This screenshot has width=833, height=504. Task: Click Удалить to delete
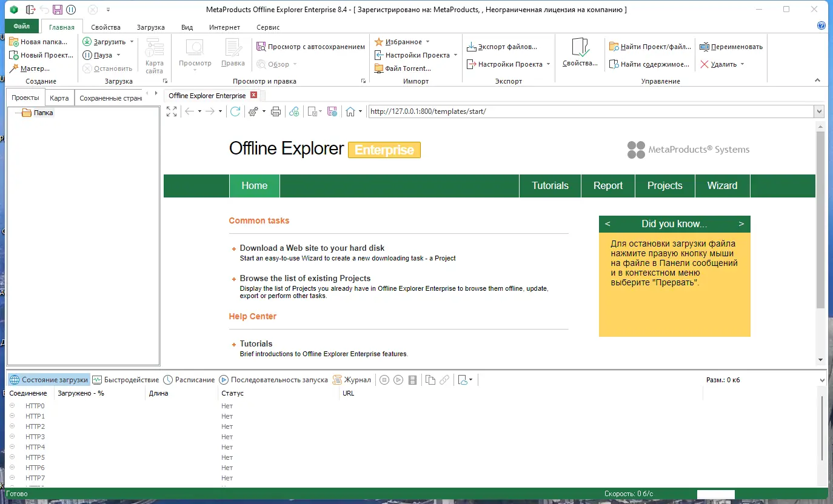pyautogui.click(x=718, y=64)
